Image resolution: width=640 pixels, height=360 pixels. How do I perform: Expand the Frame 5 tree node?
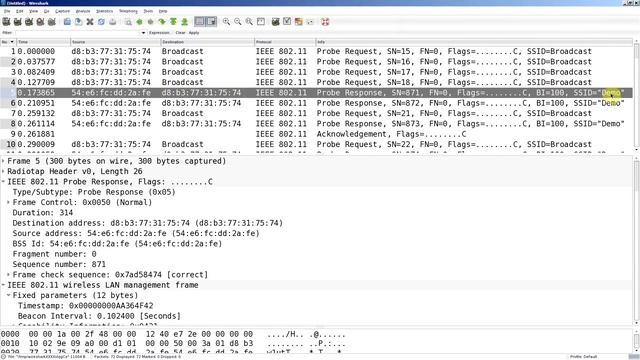(3, 161)
